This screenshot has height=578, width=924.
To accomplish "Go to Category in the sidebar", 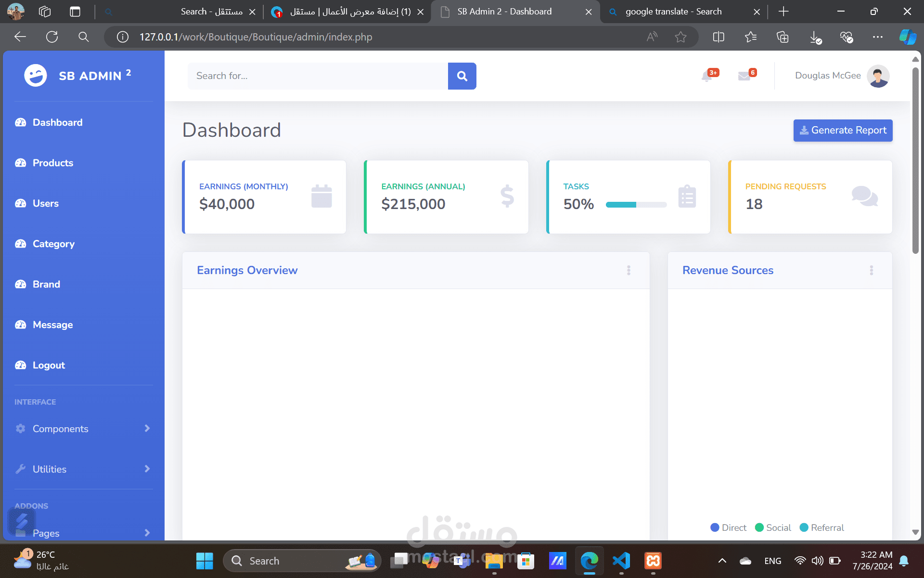I will (53, 244).
